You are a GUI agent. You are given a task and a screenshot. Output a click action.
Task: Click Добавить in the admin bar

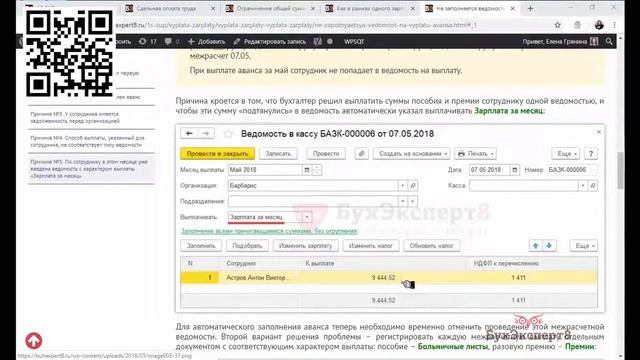207,41
